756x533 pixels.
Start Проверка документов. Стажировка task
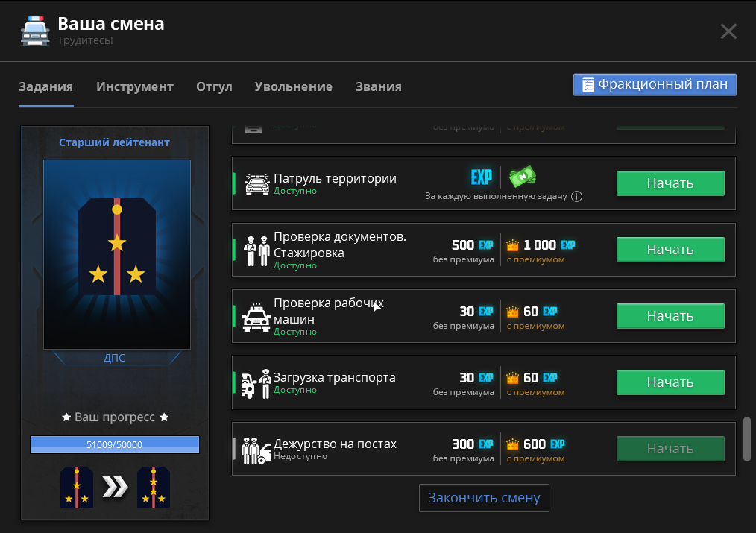670,250
